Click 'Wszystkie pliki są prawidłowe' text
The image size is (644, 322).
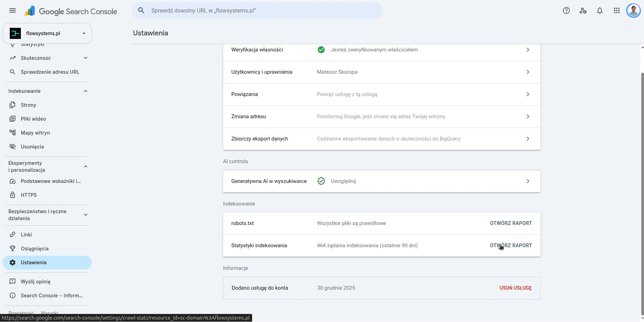[x=351, y=224]
